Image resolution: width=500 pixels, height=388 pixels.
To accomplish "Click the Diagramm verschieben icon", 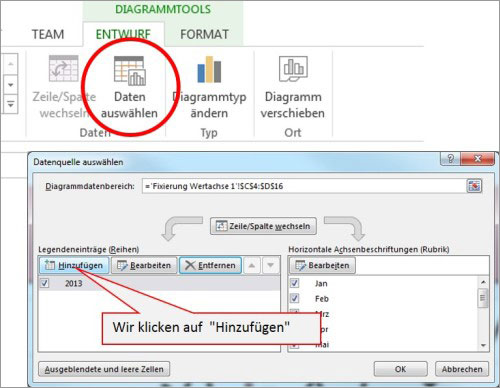I will click(x=293, y=69).
